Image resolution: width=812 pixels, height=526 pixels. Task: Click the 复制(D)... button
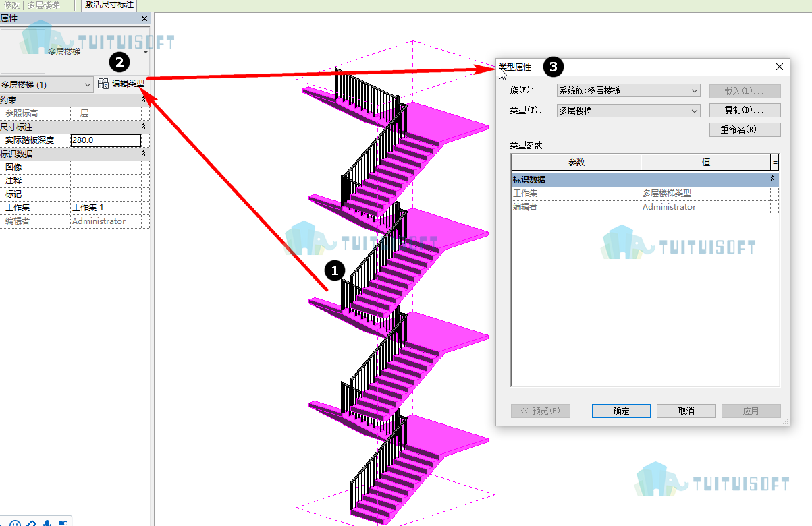pos(745,110)
